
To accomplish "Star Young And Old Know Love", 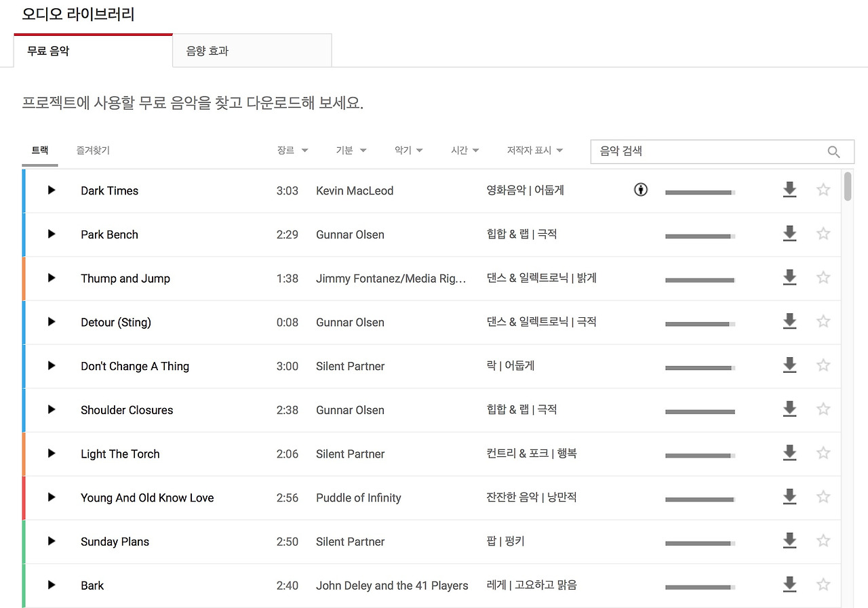I will [823, 497].
